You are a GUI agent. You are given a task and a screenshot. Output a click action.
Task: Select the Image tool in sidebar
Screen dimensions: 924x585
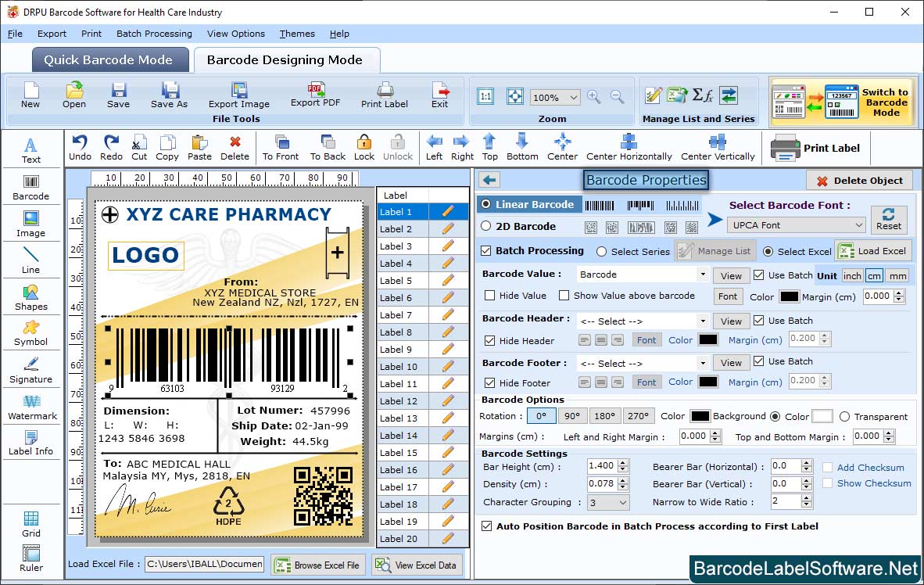[30, 224]
